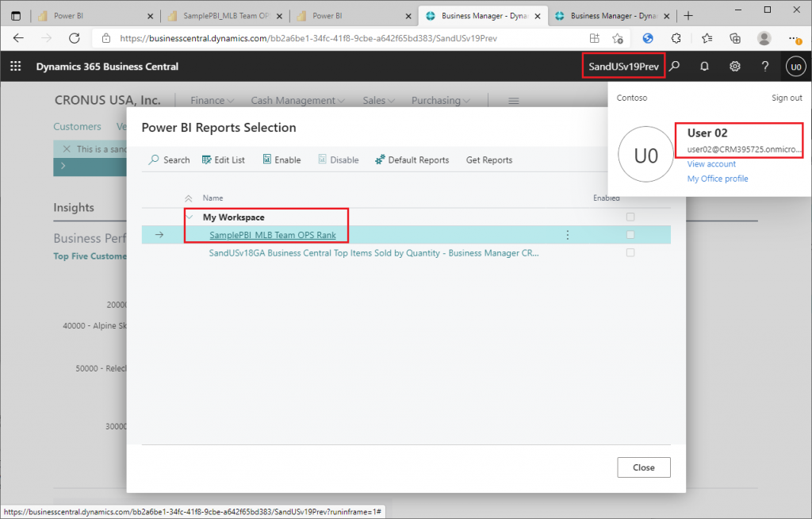
Task: Click the Top Five Customers chart title
Action: coord(90,256)
